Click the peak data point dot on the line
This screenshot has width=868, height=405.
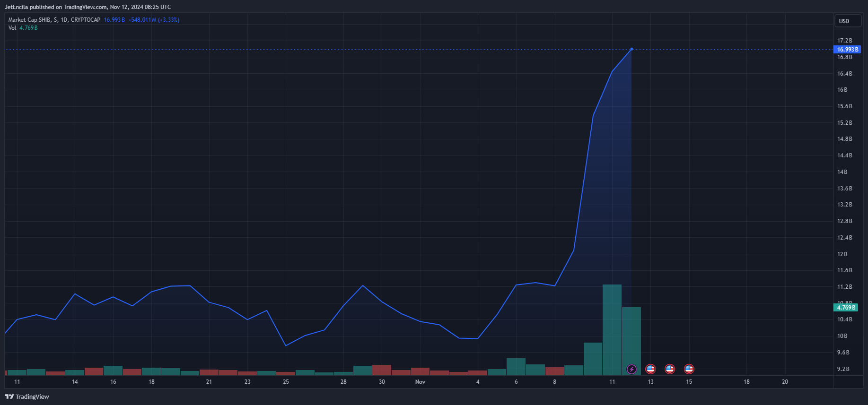pos(631,49)
